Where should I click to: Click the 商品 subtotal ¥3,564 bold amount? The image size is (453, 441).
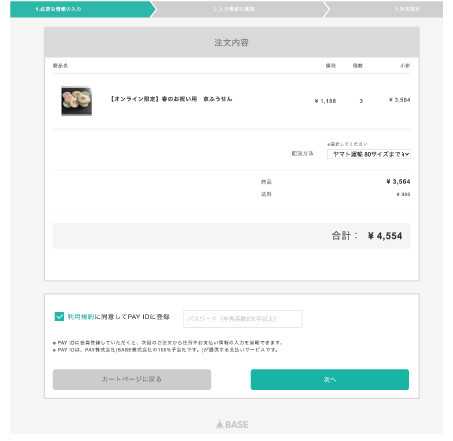click(x=398, y=182)
